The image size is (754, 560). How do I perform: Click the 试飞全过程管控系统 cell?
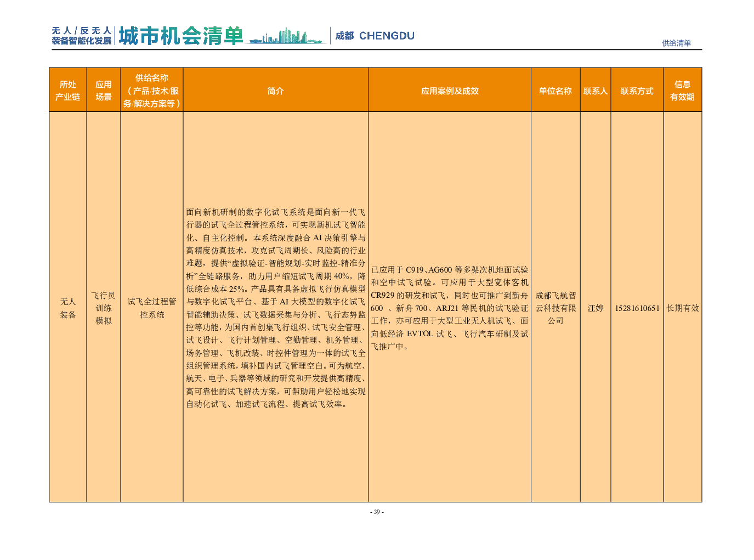pyautogui.click(x=152, y=308)
